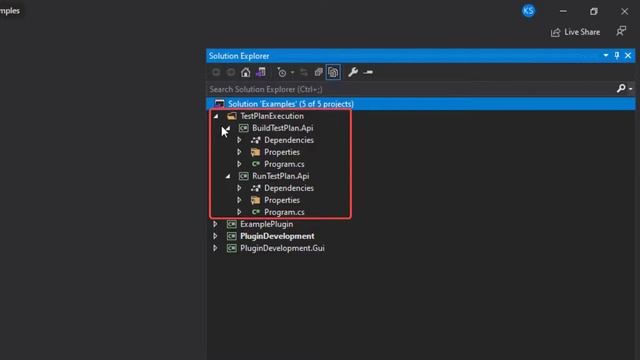Close the Solution Explorer panel
Viewport: 640px width, 360px height.
628,56
